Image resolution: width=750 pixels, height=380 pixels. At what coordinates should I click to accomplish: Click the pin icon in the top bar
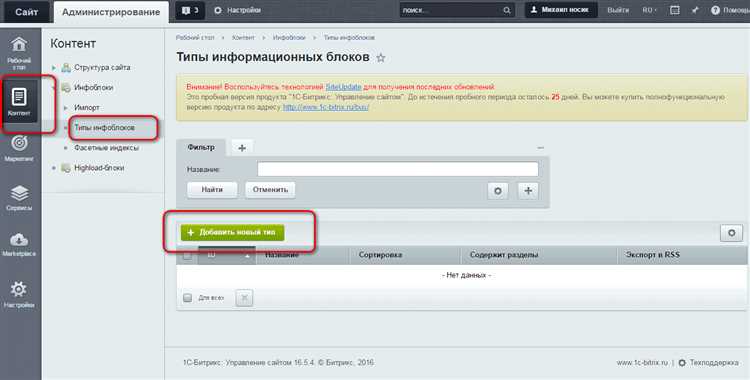point(695,10)
